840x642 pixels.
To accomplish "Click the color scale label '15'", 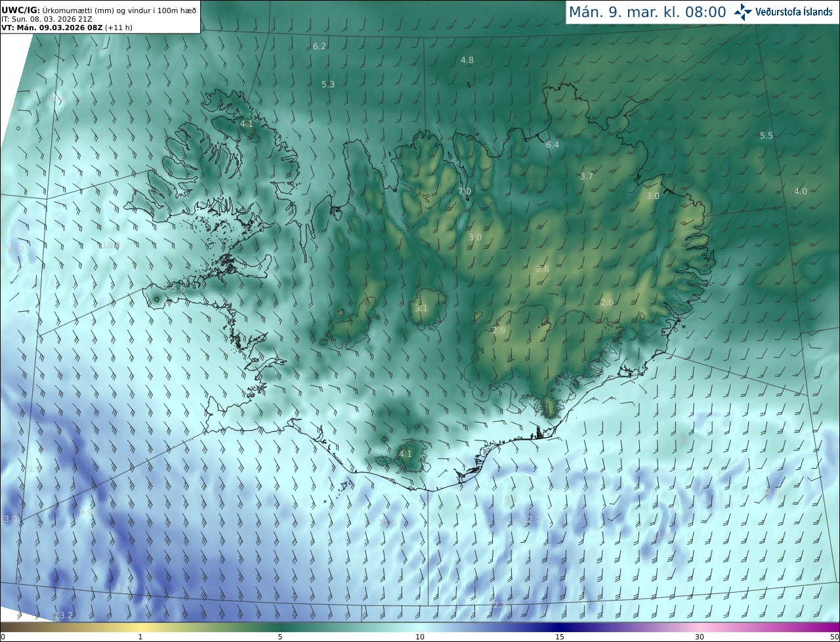I will point(560,637).
